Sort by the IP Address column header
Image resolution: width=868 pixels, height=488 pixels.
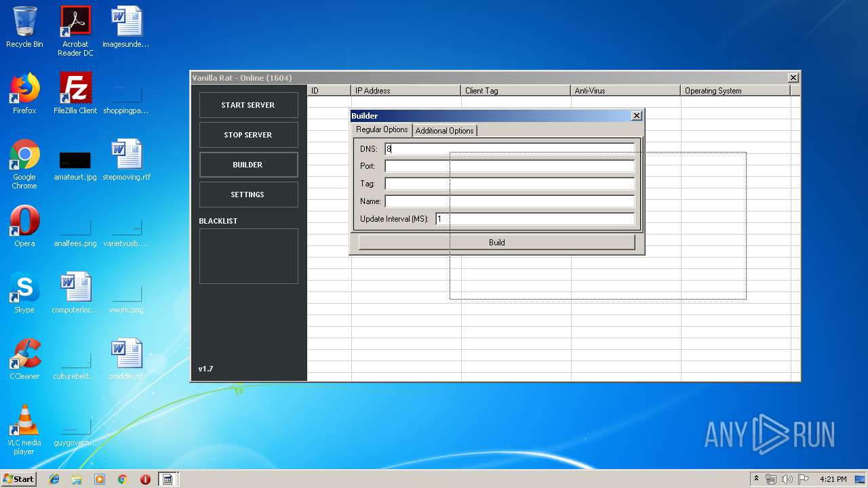point(406,90)
